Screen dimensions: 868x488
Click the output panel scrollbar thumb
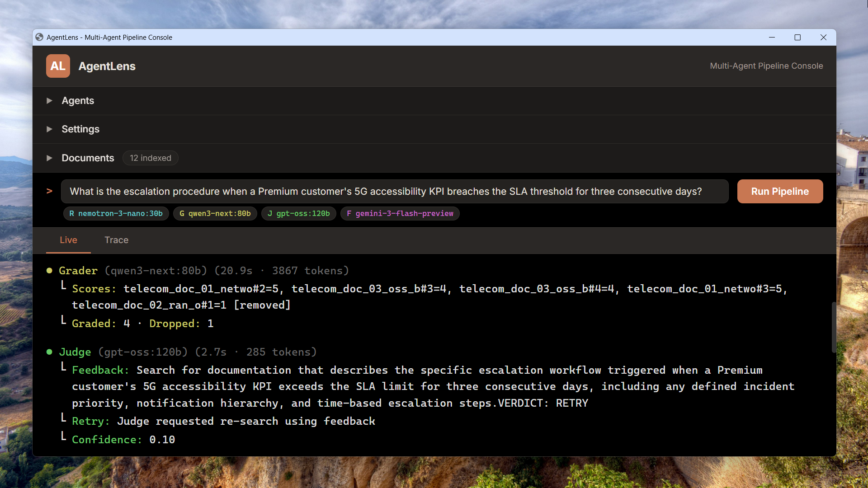834,327
